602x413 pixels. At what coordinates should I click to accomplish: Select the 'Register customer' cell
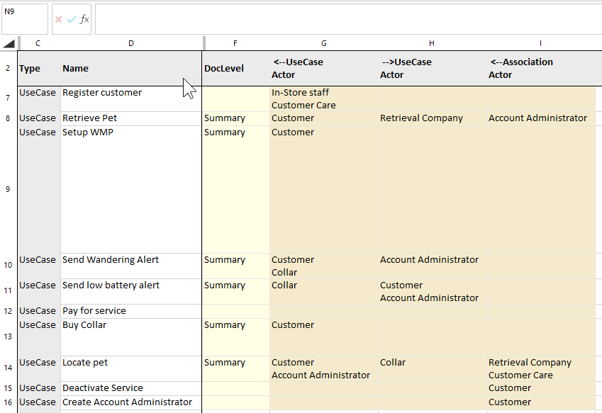(131, 99)
